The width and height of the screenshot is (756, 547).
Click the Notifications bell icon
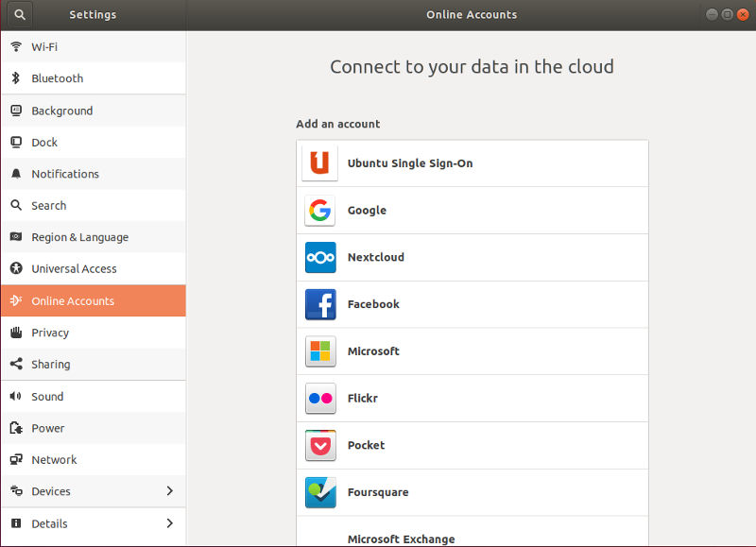pos(15,174)
